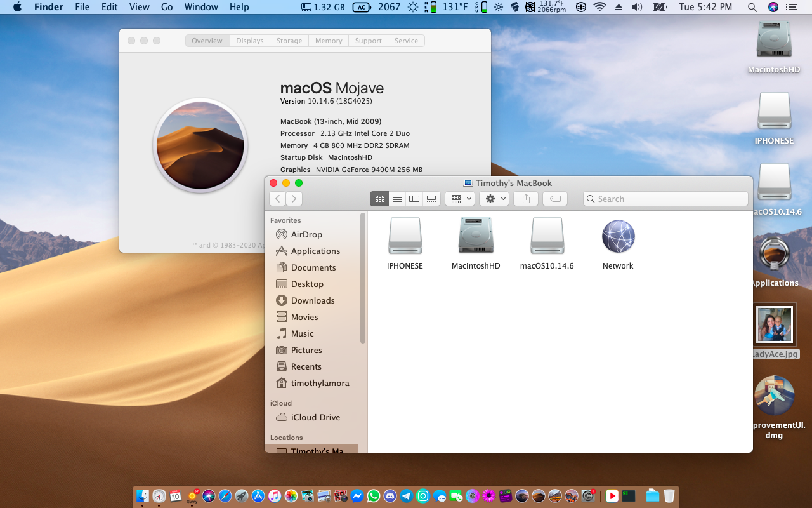This screenshot has width=812, height=508.
Task: Open the Memory tab
Action: (329, 41)
